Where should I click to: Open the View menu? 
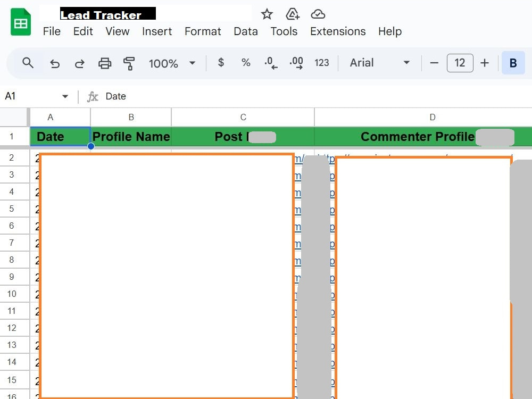pyautogui.click(x=118, y=31)
